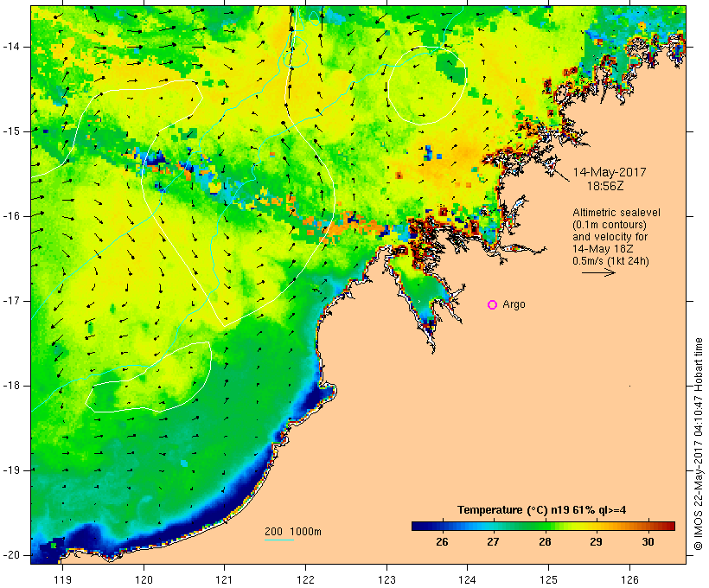The height and width of the screenshot is (588, 709).
Task: Click the colorbar label '30'
Action: tap(648, 541)
